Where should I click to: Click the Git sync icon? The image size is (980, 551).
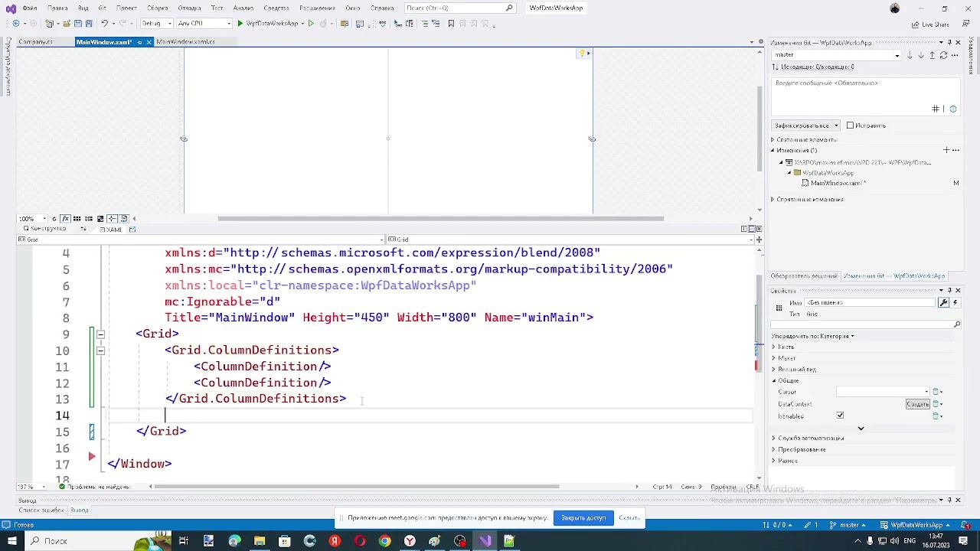coord(943,55)
